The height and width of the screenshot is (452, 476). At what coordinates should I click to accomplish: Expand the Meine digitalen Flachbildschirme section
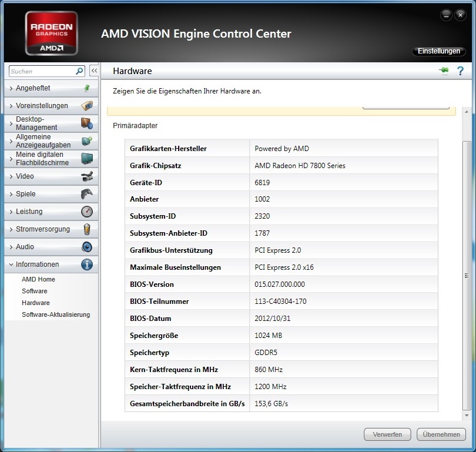tap(51, 159)
